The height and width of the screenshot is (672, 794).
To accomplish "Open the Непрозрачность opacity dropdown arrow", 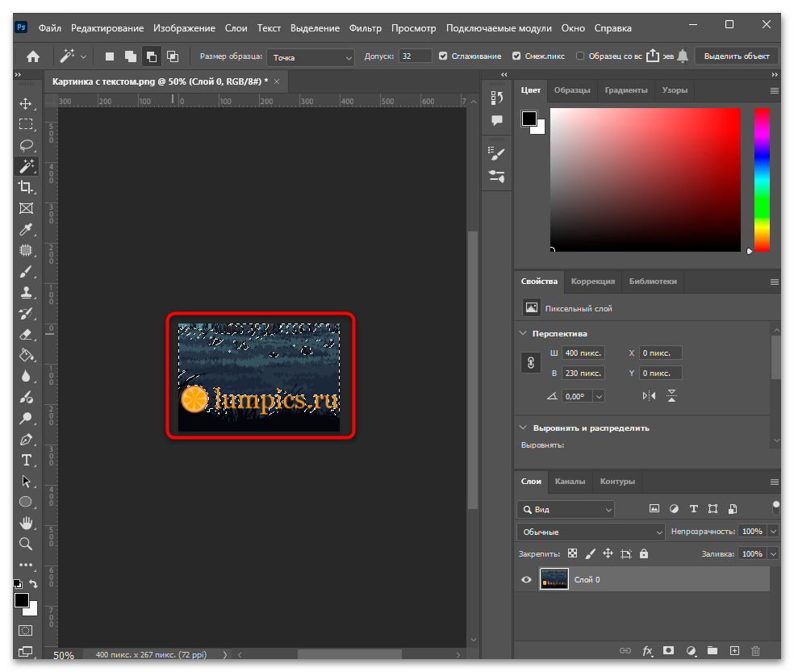I will point(773,531).
